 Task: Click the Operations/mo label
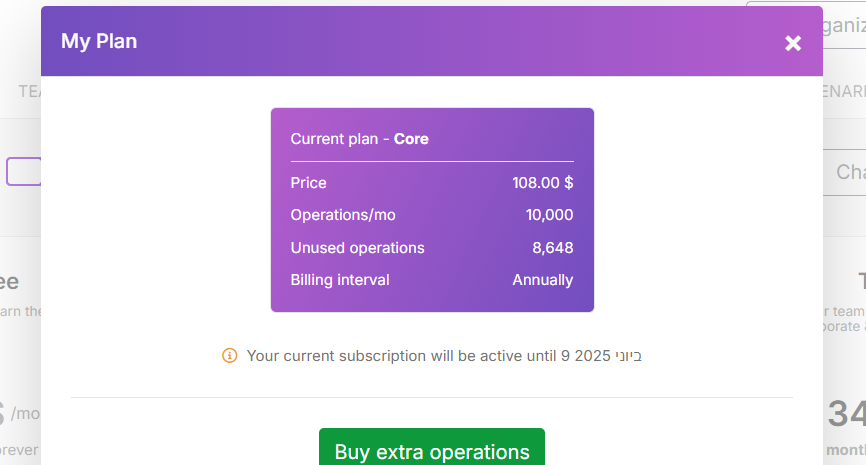(x=343, y=215)
